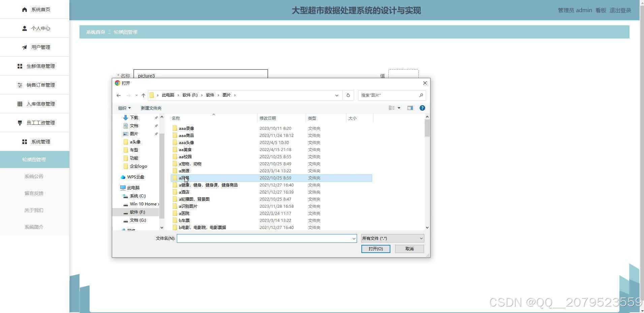Open the file type 所有文件 combo box
Screen dimensions: 644x313
[x=392, y=238]
